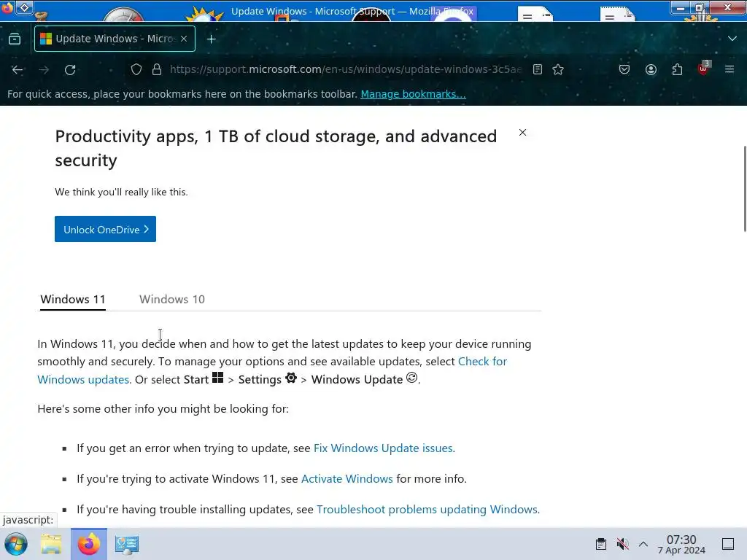Open the extensions puzzle icon
This screenshot has width=747, height=560.
(x=677, y=69)
